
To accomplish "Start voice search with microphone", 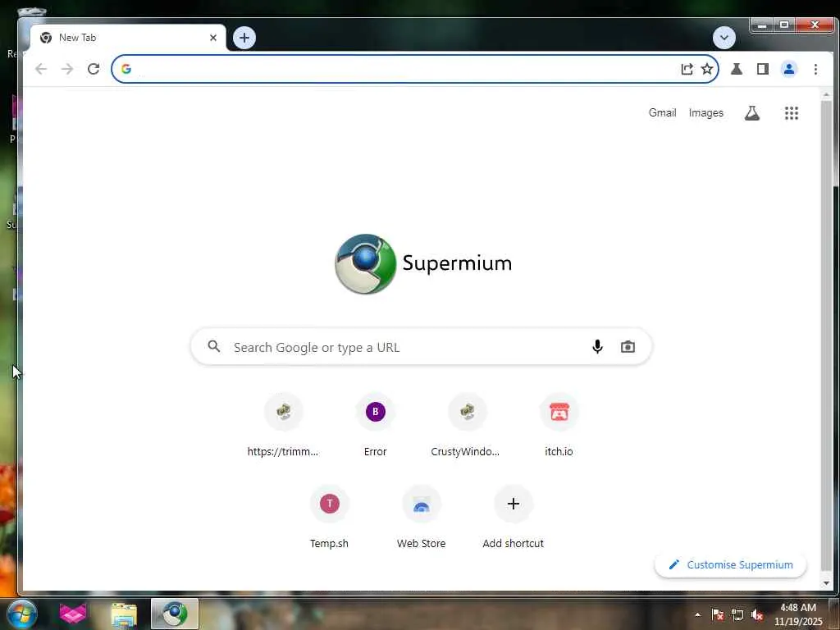I will 597,347.
